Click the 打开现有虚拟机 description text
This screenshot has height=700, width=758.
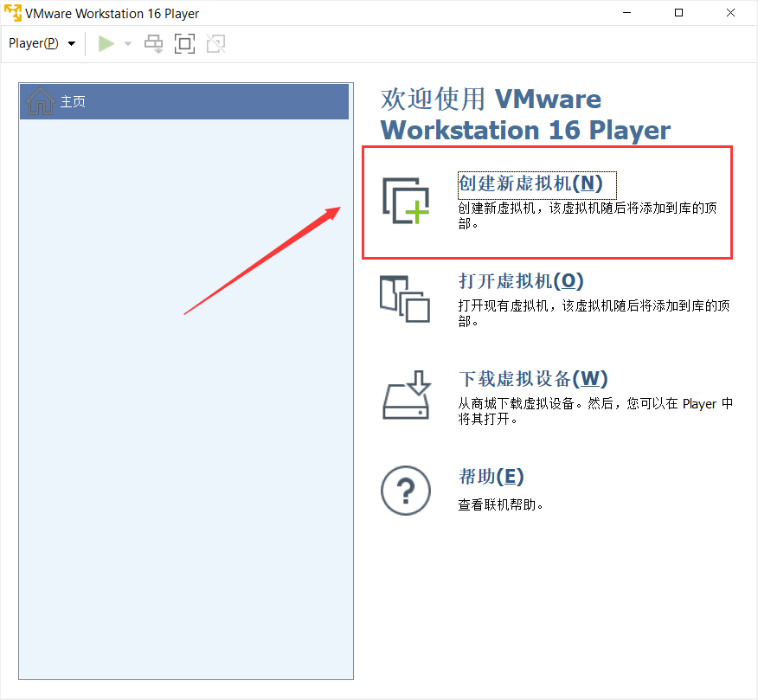point(594,313)
